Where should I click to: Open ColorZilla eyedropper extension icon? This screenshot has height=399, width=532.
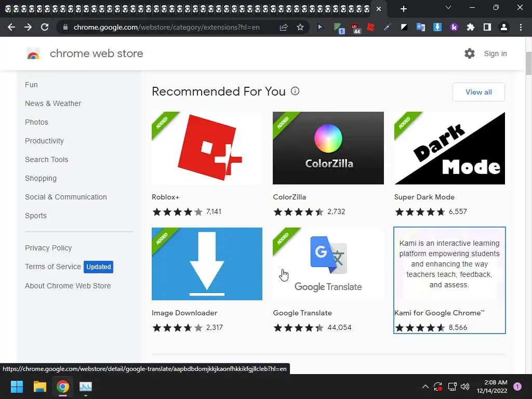tap(387, 27)
